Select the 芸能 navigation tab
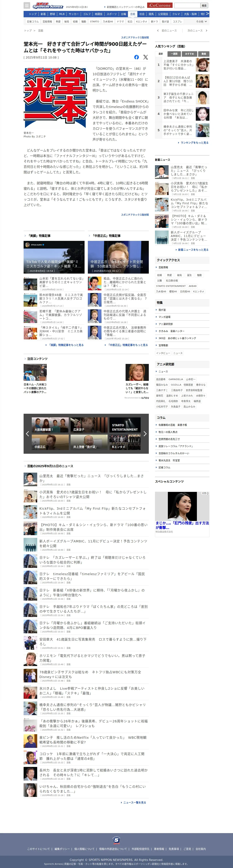This screenshot has height=868, width=233. (x=132, y=14)
